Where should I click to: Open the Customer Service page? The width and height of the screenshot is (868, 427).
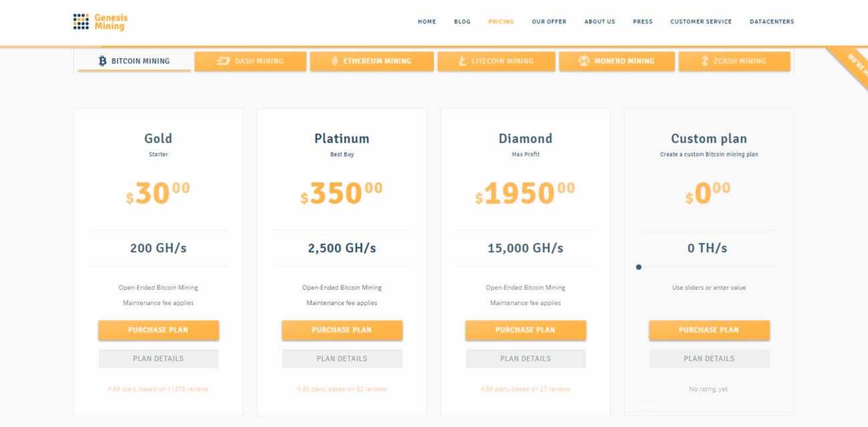(x=700, y=21)
